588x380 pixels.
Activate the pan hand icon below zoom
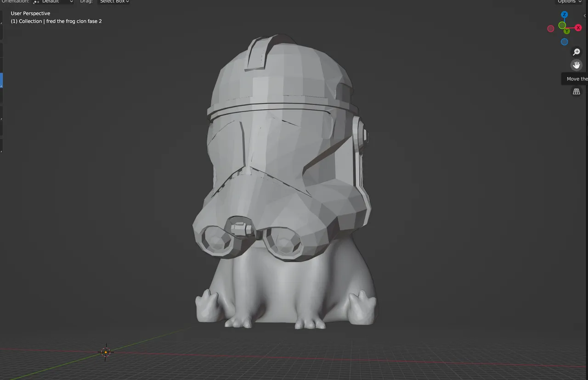(x=577, y=65)
